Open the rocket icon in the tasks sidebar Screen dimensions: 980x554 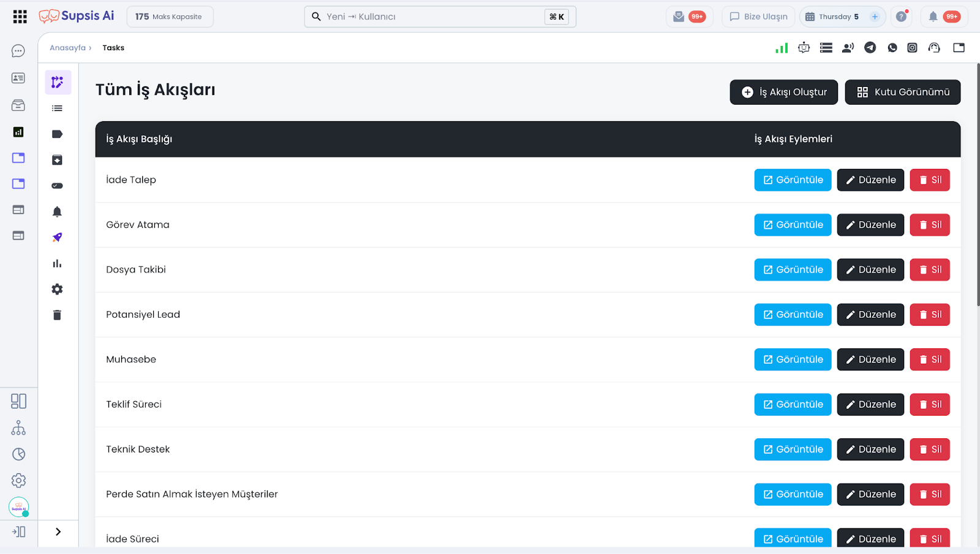click(57, 238)
